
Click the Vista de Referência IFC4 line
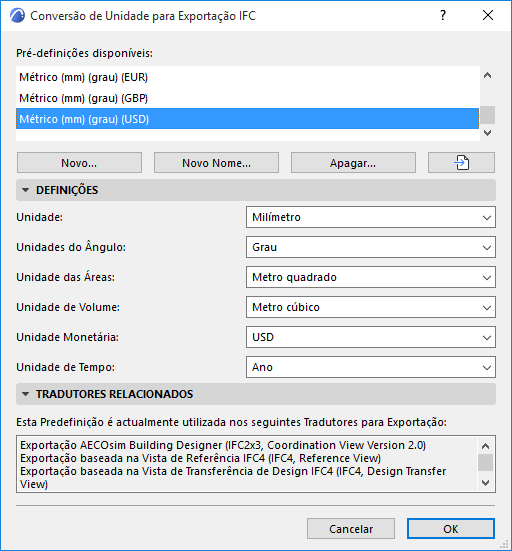click(x=200, y=458)
